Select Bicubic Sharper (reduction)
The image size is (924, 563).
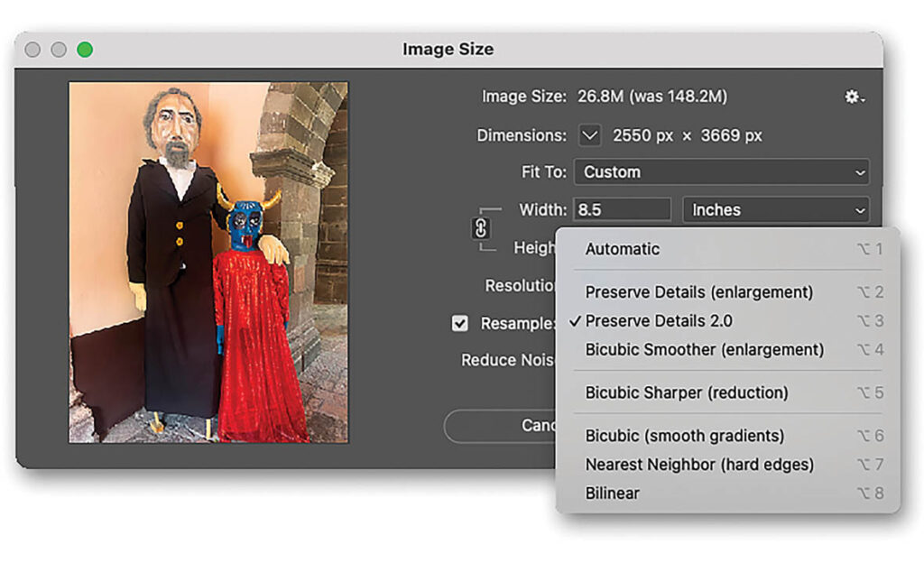coord(687,392)
